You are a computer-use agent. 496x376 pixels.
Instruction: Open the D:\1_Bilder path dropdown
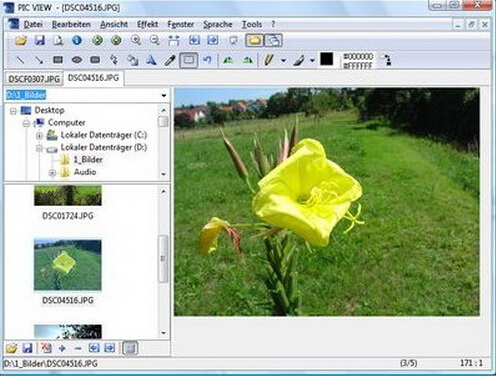click(x=164, y=96)
